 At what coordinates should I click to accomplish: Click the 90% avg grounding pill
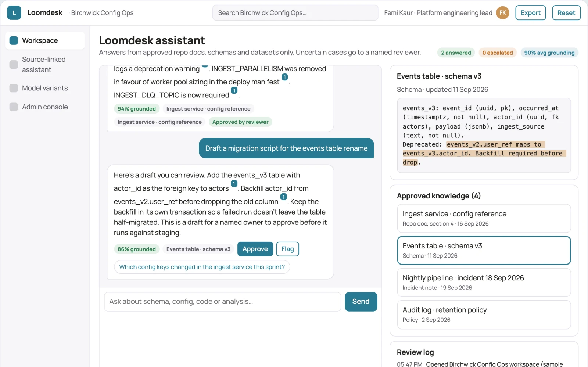point(549,53)
